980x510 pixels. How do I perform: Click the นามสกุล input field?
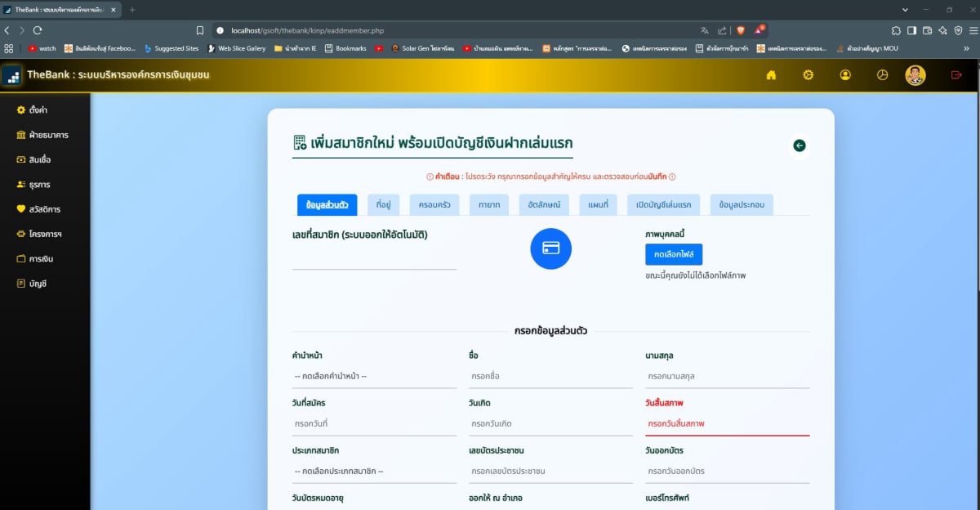pos(727,377)
